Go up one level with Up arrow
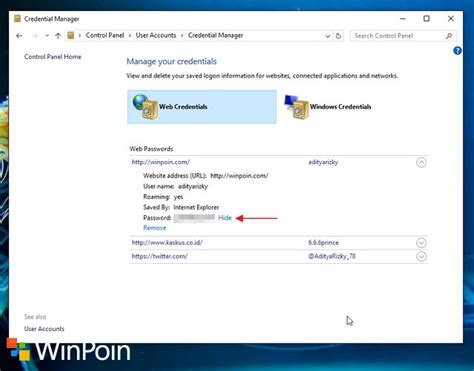Image resolution: width=474 pixels, height=371 pixels. (58, 36)
